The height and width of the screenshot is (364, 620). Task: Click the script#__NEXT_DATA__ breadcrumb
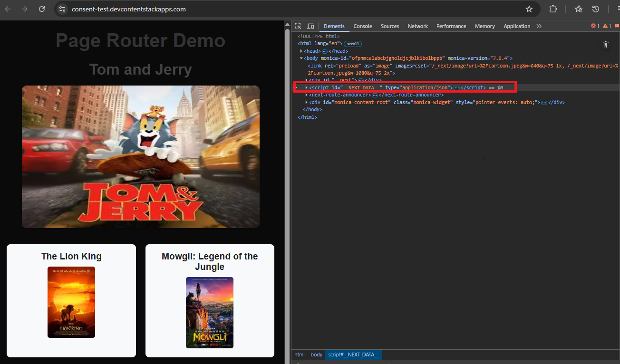(353, 354)
